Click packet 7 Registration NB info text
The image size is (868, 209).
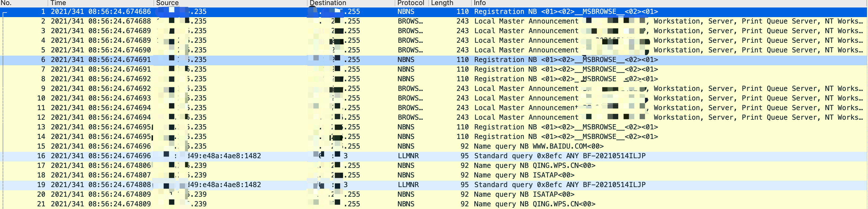pos(566,69)
